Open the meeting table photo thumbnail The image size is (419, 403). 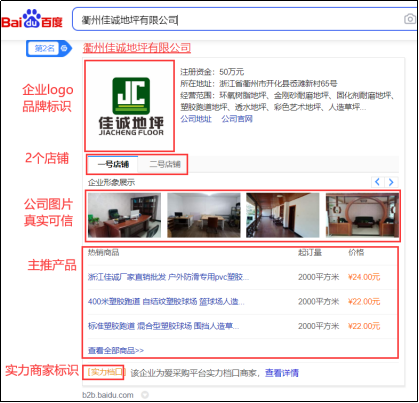point(204,215)
